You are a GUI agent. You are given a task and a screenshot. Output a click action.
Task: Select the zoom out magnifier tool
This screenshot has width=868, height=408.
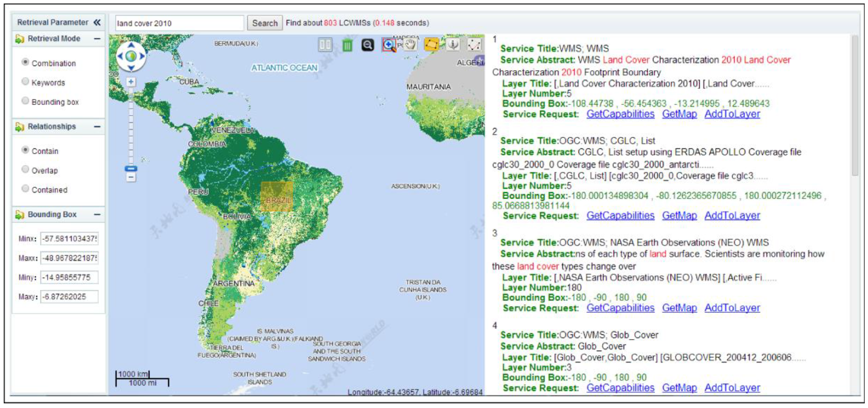pyautogui.click(x=368, y=45)
